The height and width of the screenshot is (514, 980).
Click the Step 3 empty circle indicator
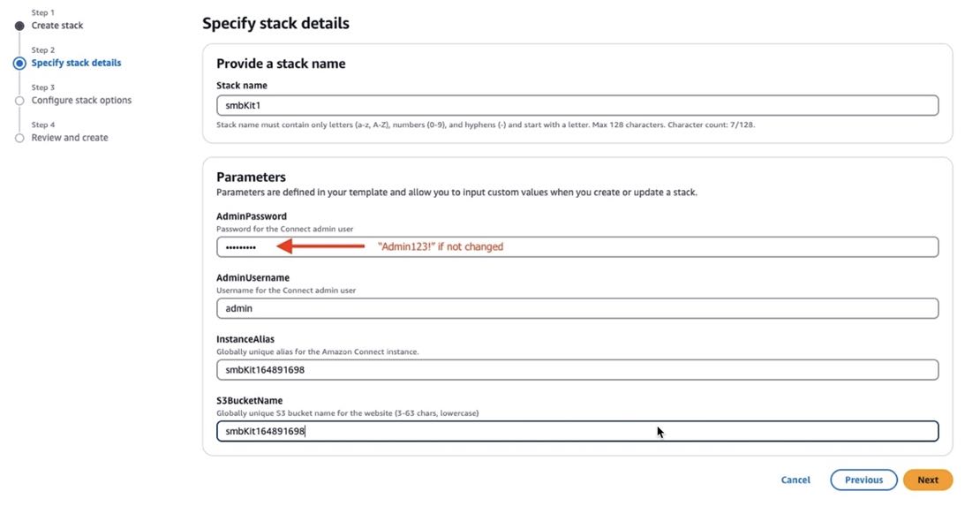coord(19,101)
